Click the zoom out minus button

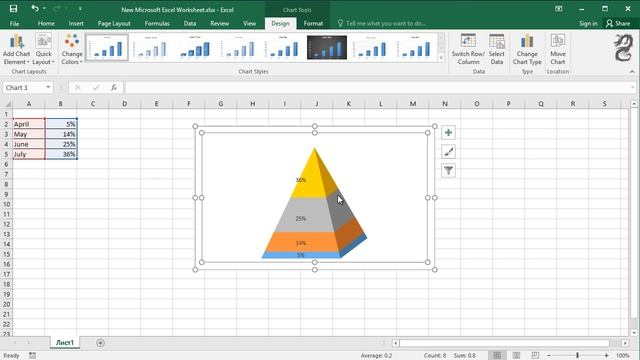pos(549,356)
